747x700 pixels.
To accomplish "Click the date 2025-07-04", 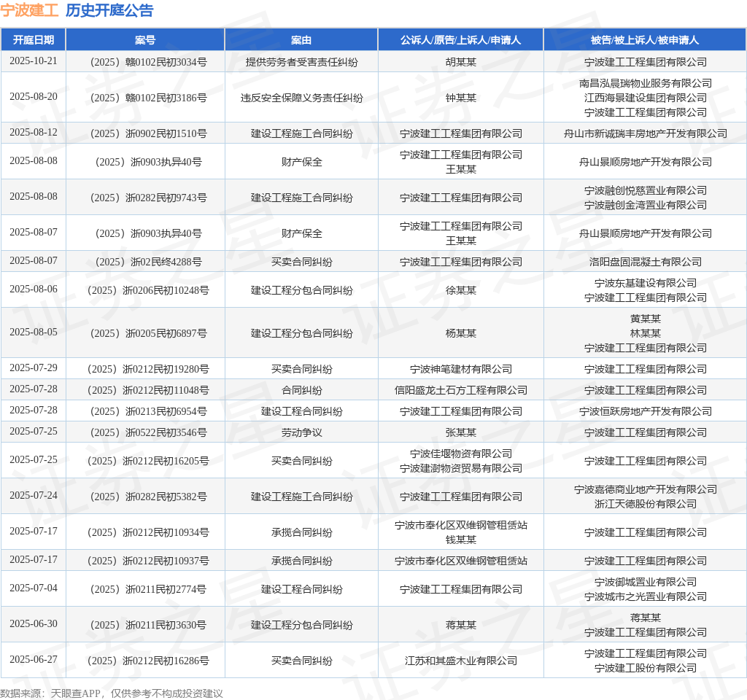I will click(34, 588).
